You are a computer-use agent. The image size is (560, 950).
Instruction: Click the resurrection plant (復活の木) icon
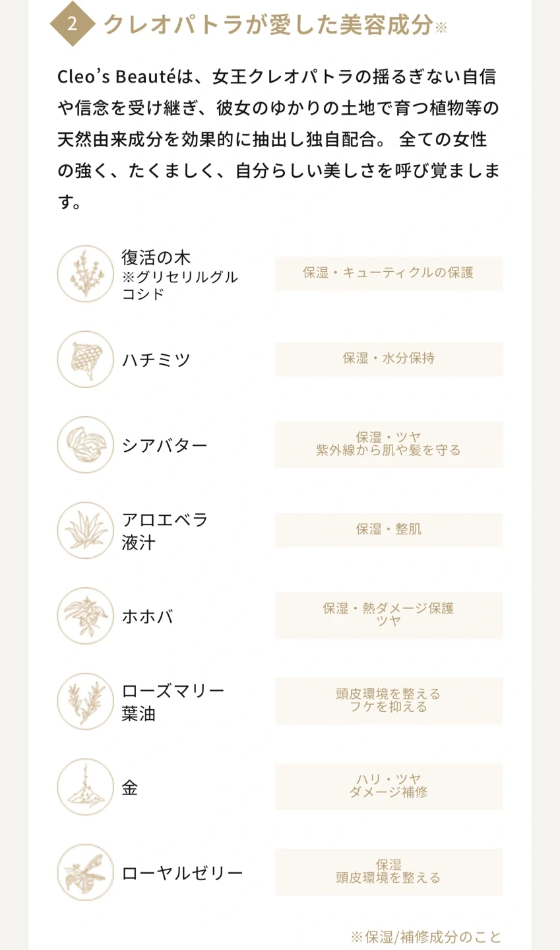[86, 274]
